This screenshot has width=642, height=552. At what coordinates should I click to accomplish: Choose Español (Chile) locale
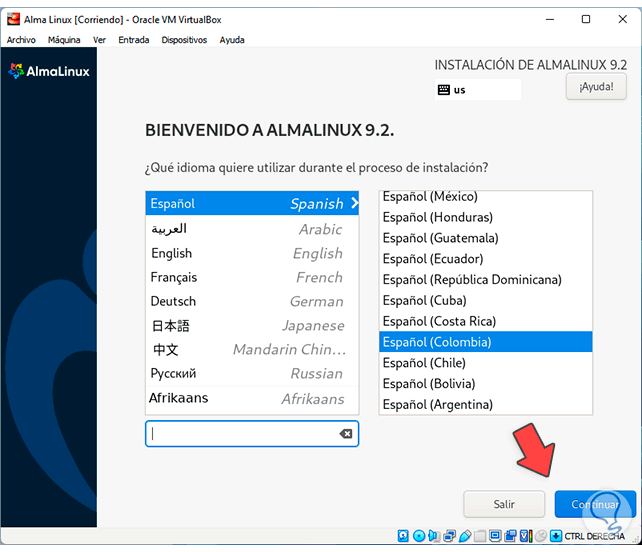(486, 363)
